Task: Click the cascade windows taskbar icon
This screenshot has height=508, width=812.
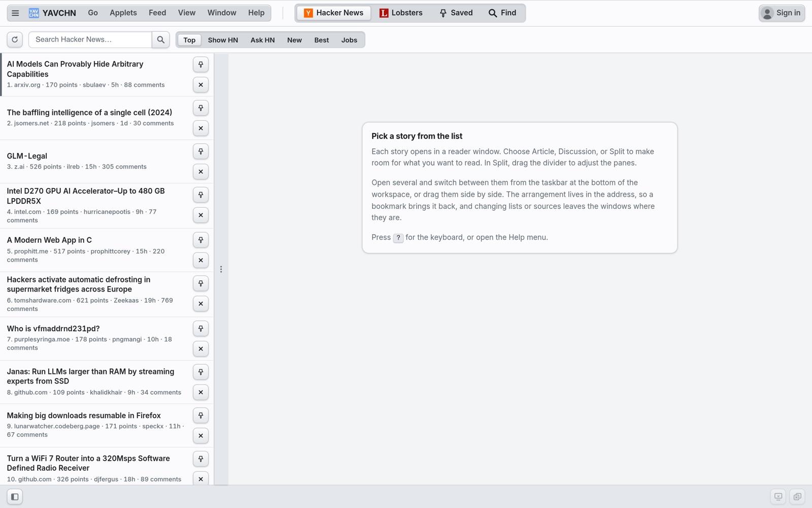Action: [797, 497]
